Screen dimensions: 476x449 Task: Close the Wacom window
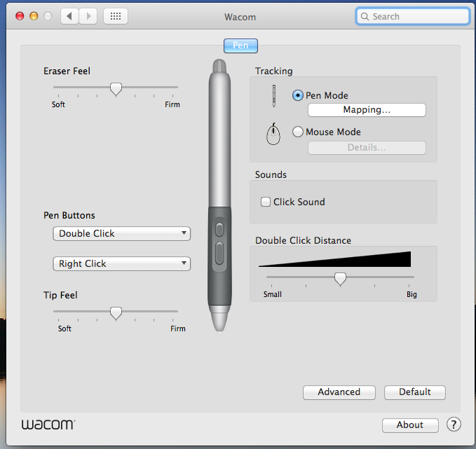click(x=20, y=16)
